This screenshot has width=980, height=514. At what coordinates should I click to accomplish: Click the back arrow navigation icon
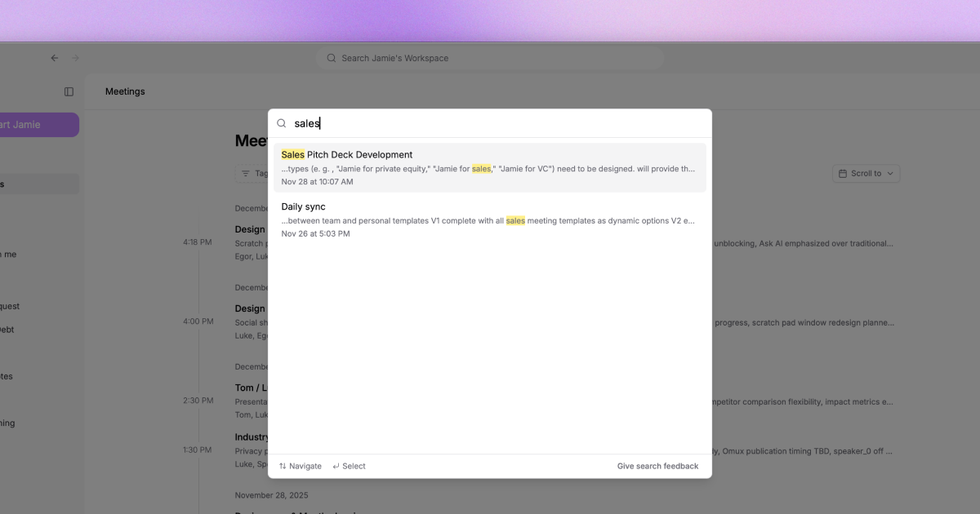coord(55,58)
